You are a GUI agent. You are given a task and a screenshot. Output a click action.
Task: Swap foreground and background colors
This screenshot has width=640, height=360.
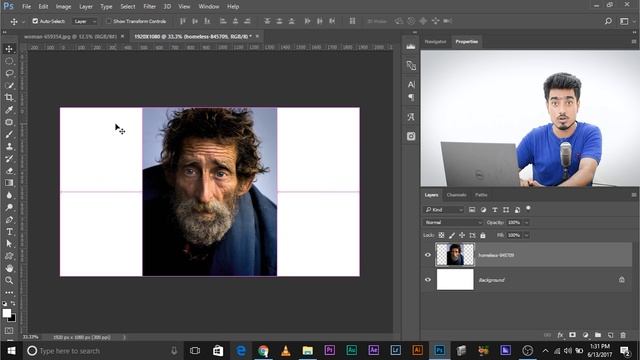tap(13, 303)
